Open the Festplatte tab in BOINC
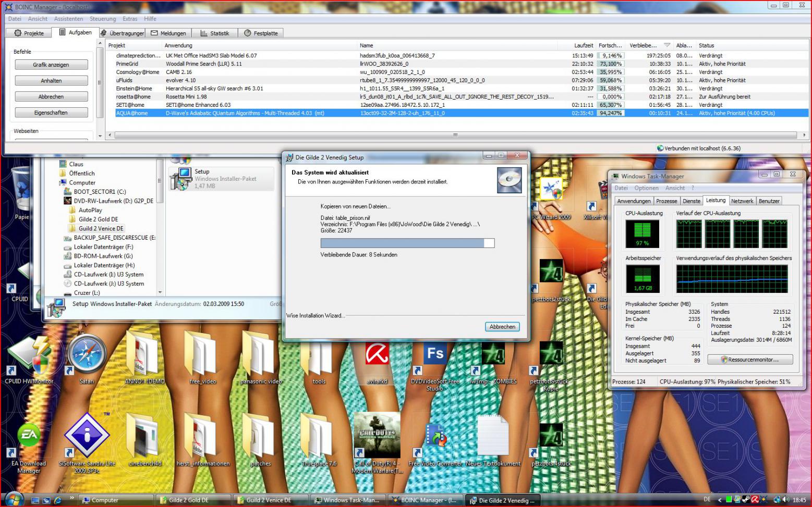812x507 pixels. [261, 33]
